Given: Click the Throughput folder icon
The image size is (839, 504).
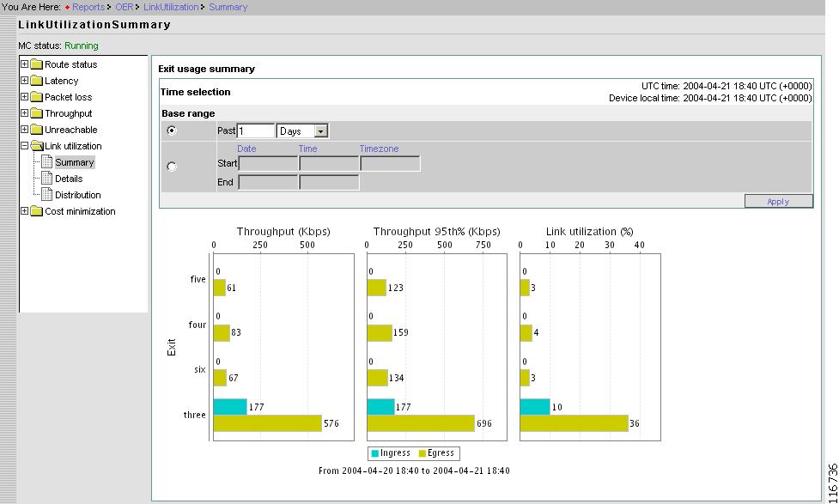Looking at the screenshot, I should tap(36, 113).
